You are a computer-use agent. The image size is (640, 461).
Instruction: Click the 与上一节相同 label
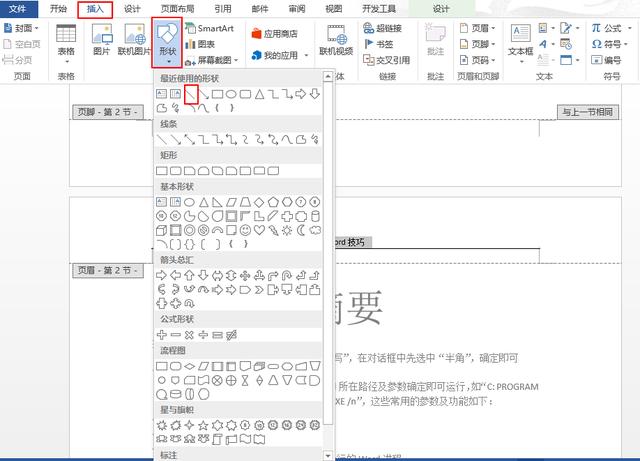coord(588,112)
